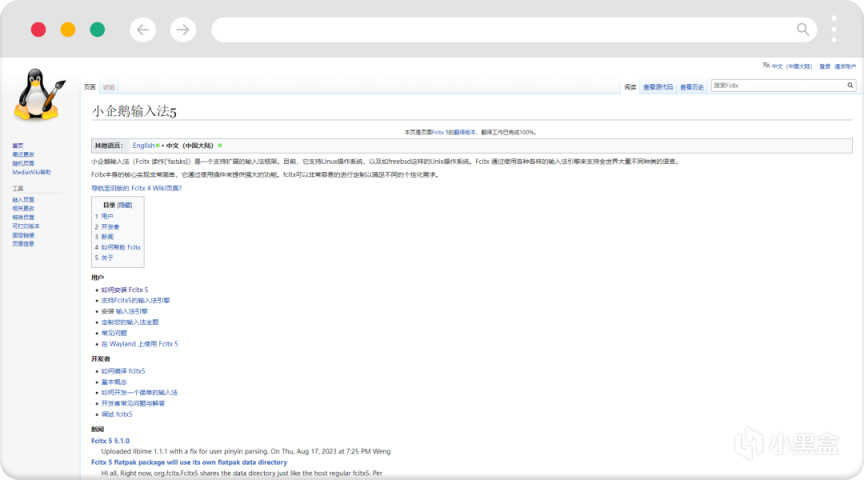This screenshot has width=864, height=480.
Task: Open the sidebar 随机页面 link
Action: click(x=23, y=163)
